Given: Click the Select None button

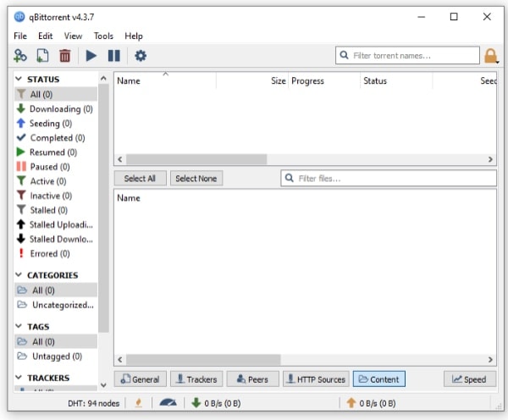Looking at the screenshot, I should tap(196, 178).
